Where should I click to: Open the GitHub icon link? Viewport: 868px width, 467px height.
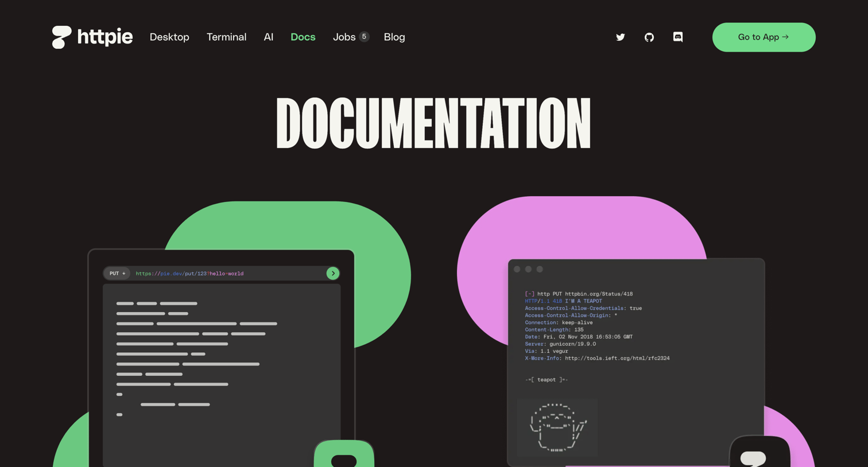click(649, 37)
